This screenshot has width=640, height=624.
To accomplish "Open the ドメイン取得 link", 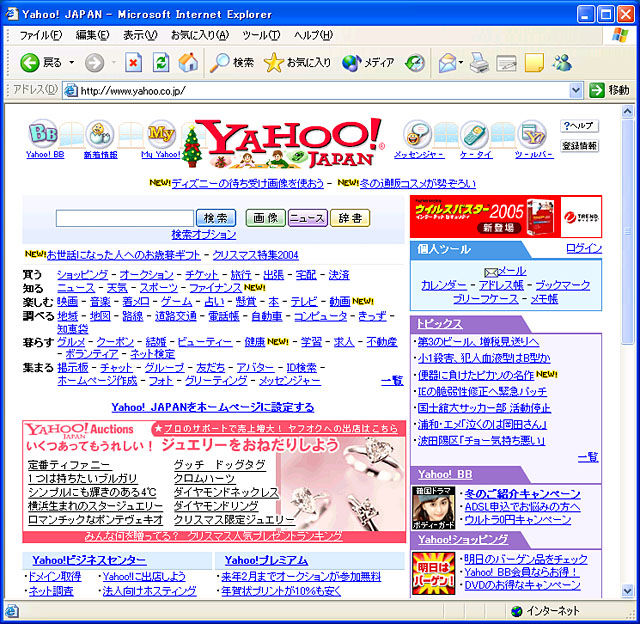I will [55, 576].
